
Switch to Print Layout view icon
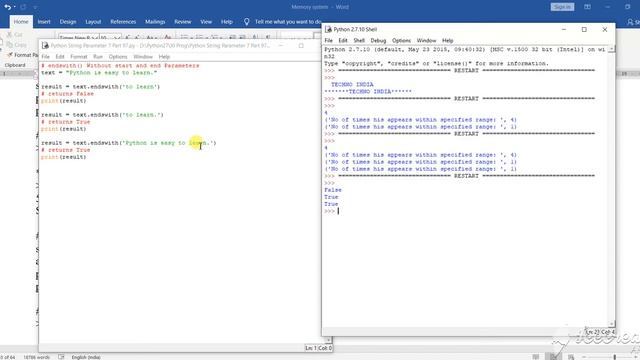(x=553, y=357)
